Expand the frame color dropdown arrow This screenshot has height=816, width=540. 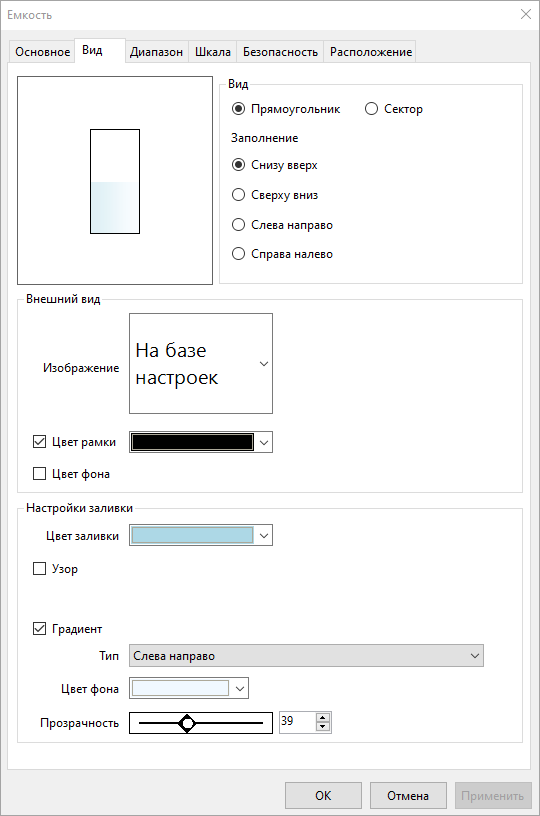pyautogui.click(x=264, y=442)
